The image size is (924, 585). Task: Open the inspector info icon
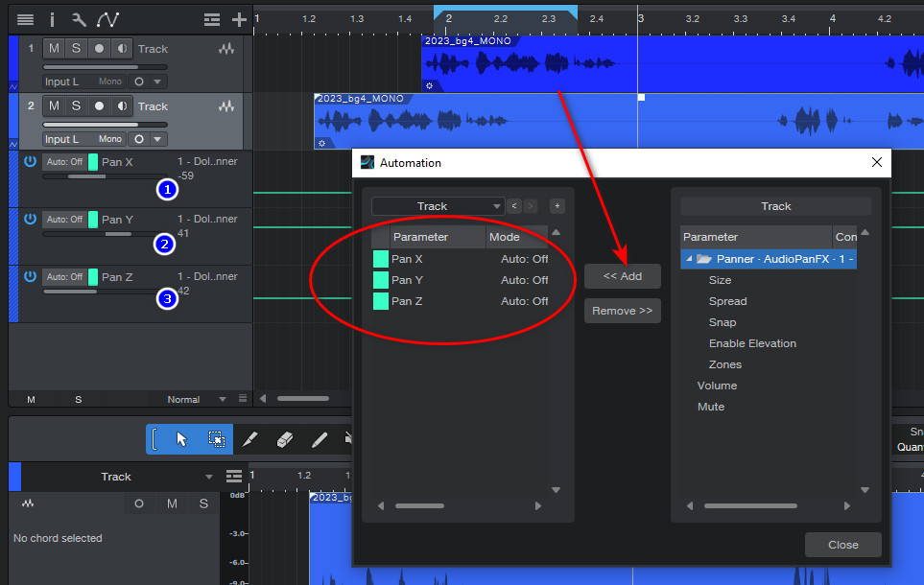[x=53, y=20]
